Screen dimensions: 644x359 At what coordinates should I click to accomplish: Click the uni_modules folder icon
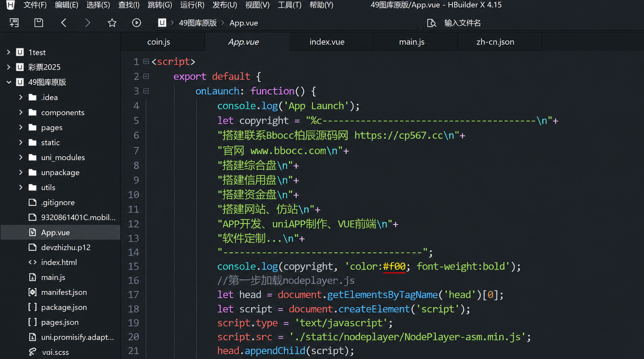pos(33,157)
